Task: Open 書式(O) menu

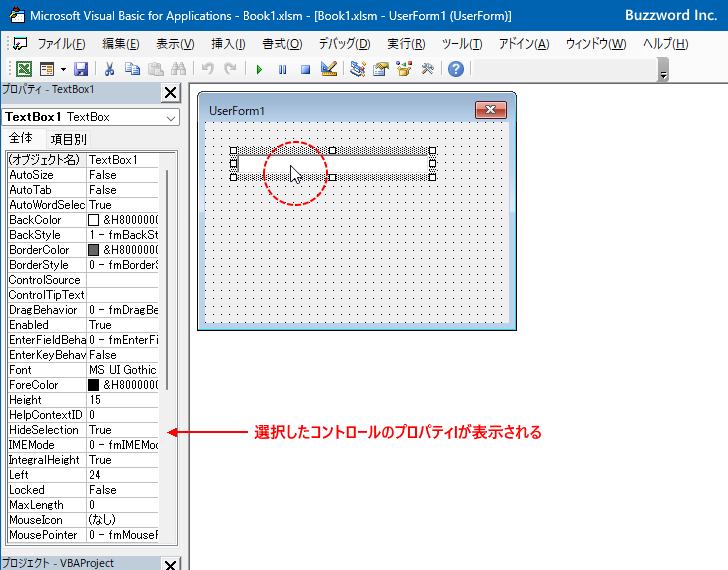Action: pyautogui.click(x=282, y=44)
